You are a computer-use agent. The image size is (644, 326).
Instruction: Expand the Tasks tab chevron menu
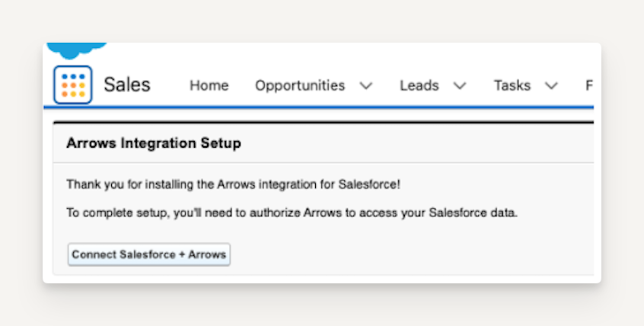(x=551, y=86)
